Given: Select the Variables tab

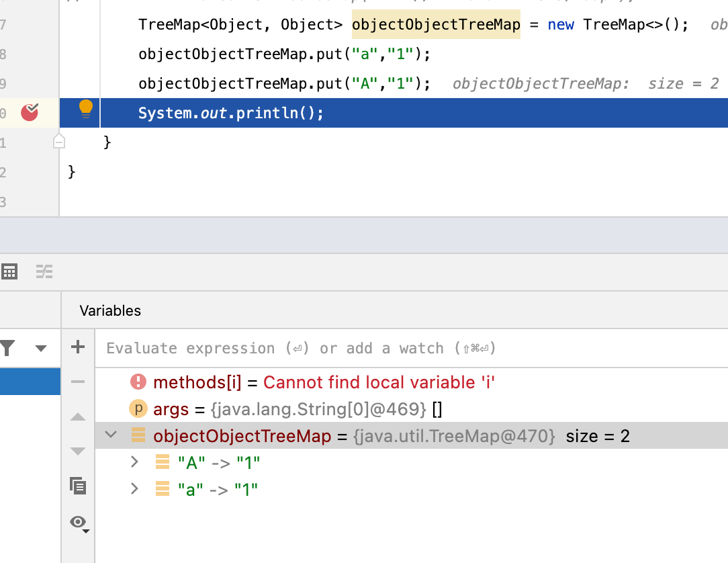Looking at the screenshot, I should pos(110,310).
